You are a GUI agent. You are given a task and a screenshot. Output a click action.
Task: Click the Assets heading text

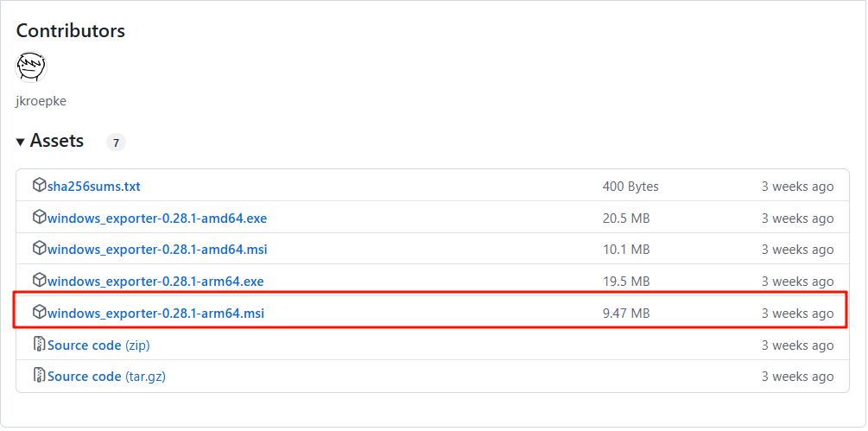(57, 141)
